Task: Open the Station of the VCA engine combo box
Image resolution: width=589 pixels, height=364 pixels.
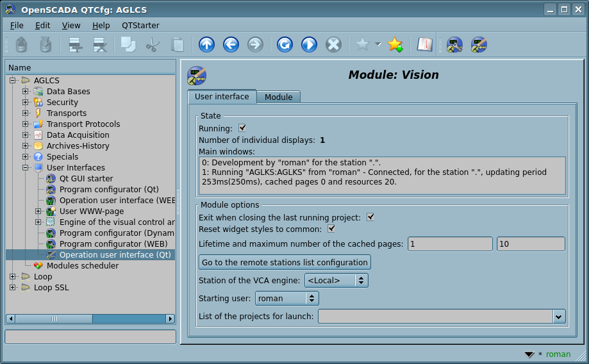Action: point(336,280)
